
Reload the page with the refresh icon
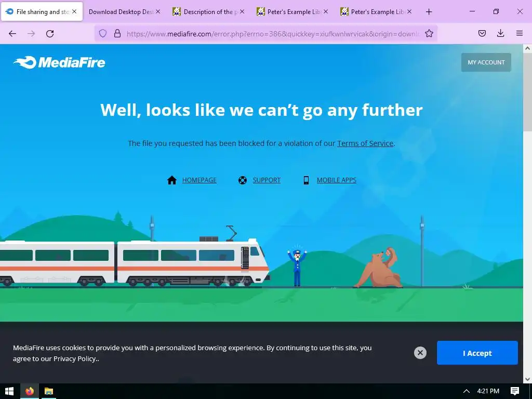pyautogui.click(x=50, y=34)
